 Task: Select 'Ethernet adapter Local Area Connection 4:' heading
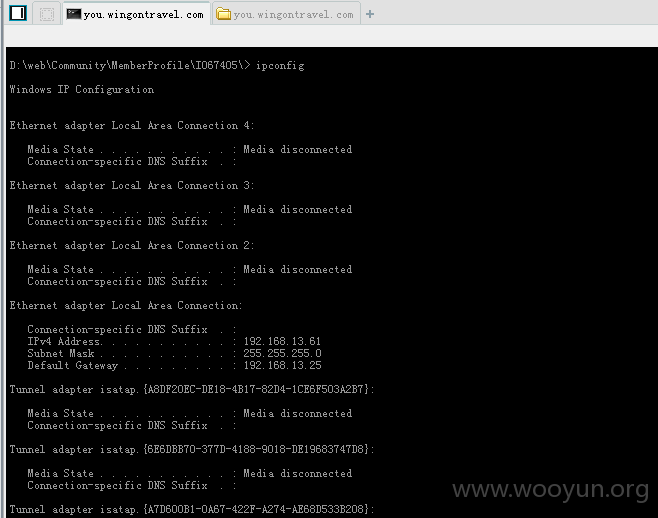click(x=132, y=126)
